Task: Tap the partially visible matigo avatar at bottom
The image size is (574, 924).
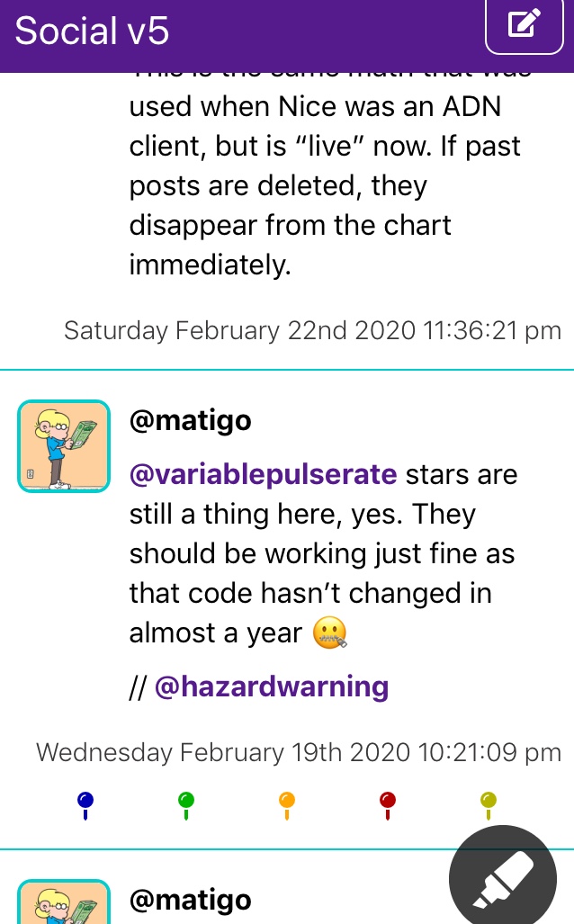Action: (x=64, y=902)
